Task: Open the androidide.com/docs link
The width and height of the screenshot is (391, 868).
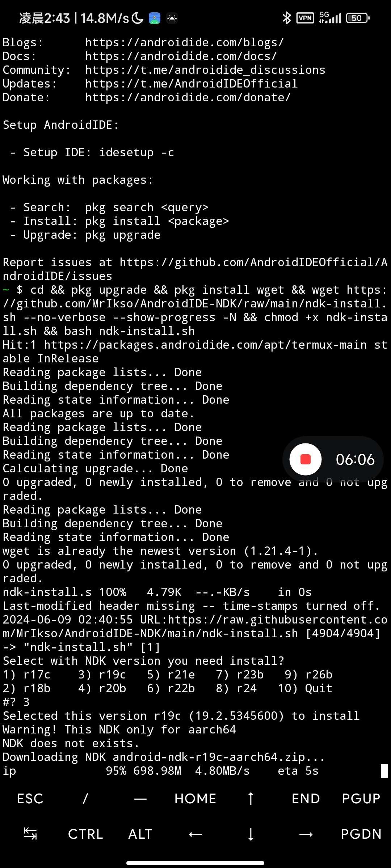Action: coord(181,56)
